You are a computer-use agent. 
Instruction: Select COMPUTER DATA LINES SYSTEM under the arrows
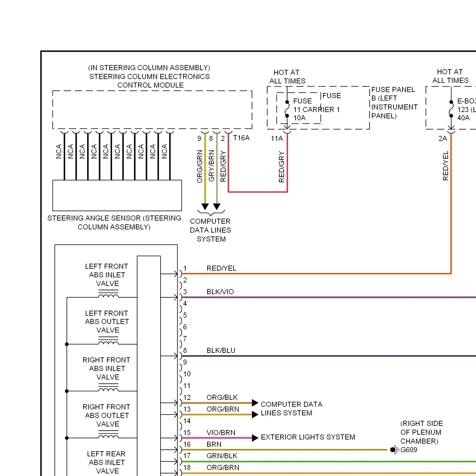210,230
